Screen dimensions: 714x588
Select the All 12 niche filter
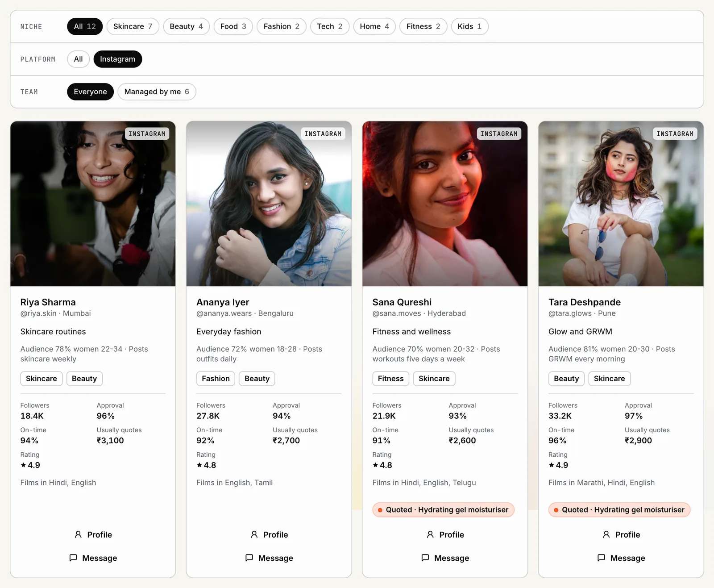point(85,26)
